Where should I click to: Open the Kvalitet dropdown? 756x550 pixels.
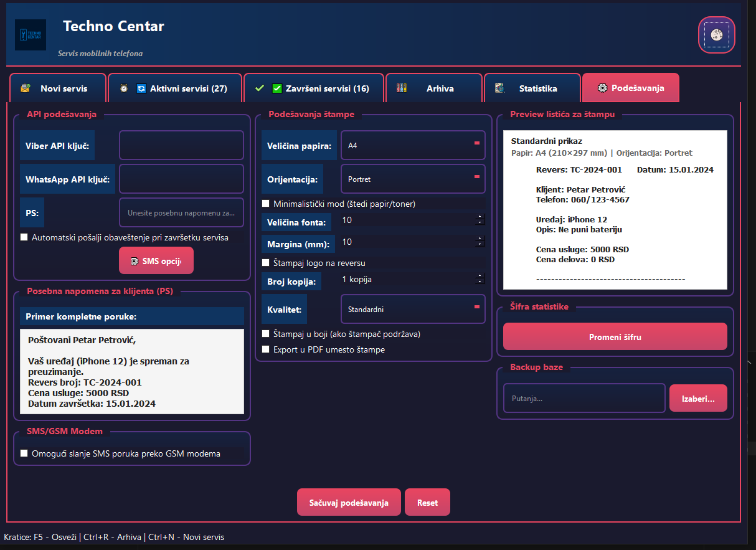pos(413,309)
